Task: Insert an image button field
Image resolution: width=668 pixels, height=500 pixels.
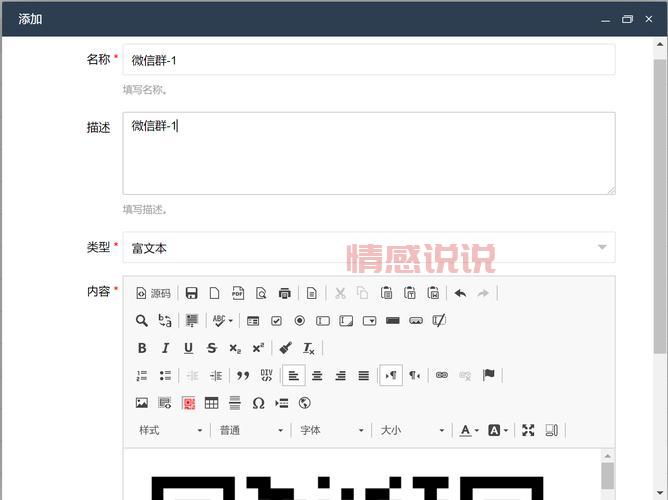Action: click(x=416, y=320)
